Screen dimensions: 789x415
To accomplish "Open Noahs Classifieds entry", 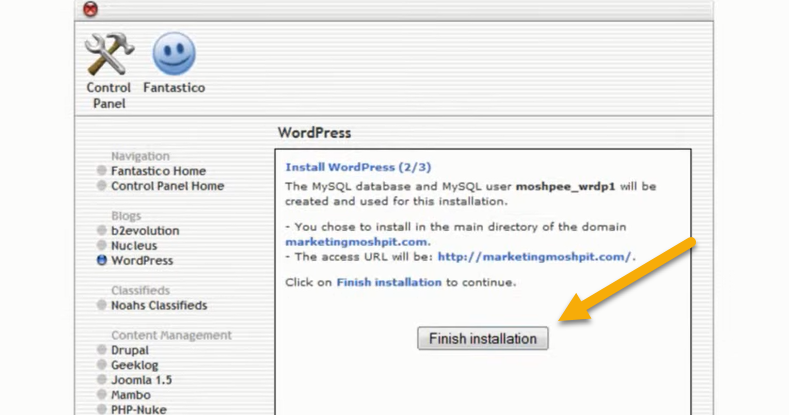I will point(159,305).
